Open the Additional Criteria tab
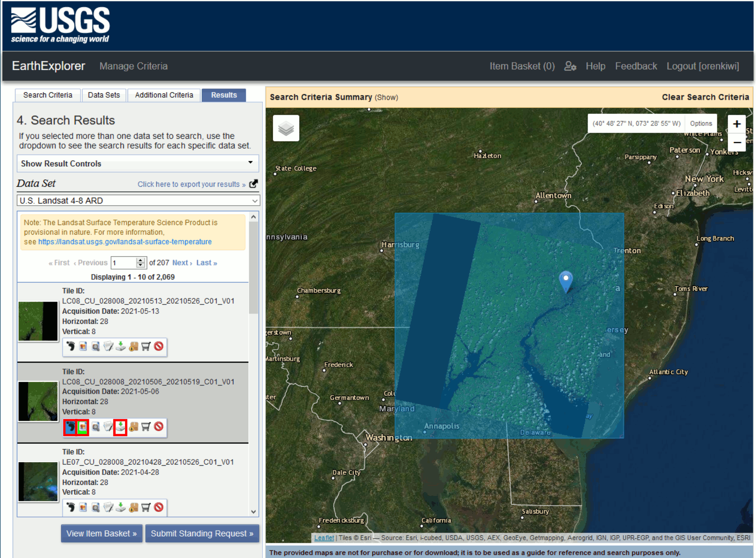The height and width of the screenshot is (558, 756). [164, 95]
